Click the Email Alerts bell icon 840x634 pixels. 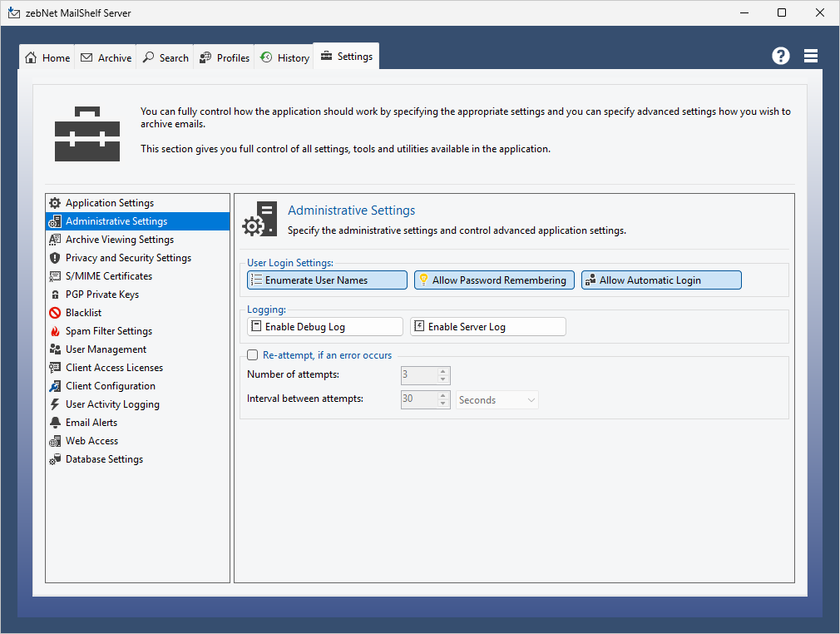(x=55, y=423)
